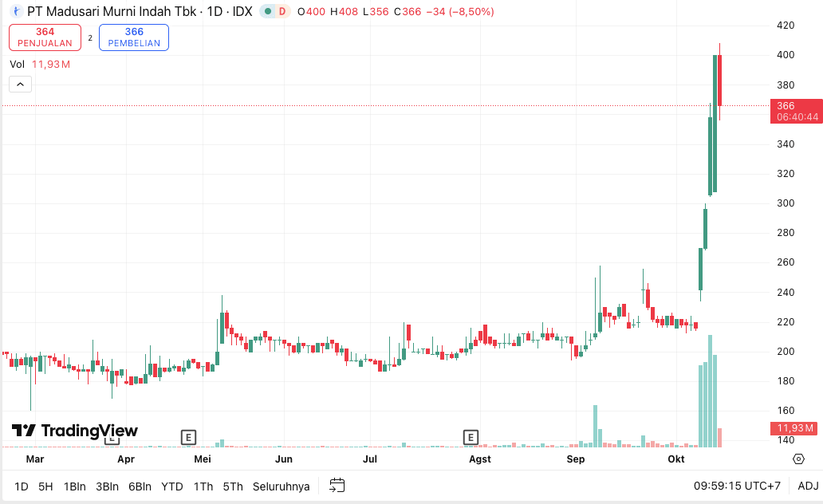Open timezone menu showing UTC+7
This screenshot has height=504, width=823.
point(737,486)
